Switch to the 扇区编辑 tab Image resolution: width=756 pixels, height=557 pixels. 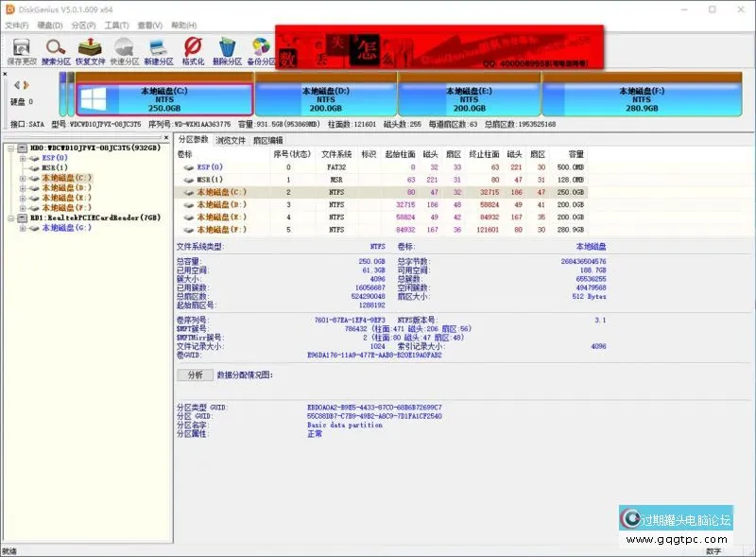coord(266,140)
